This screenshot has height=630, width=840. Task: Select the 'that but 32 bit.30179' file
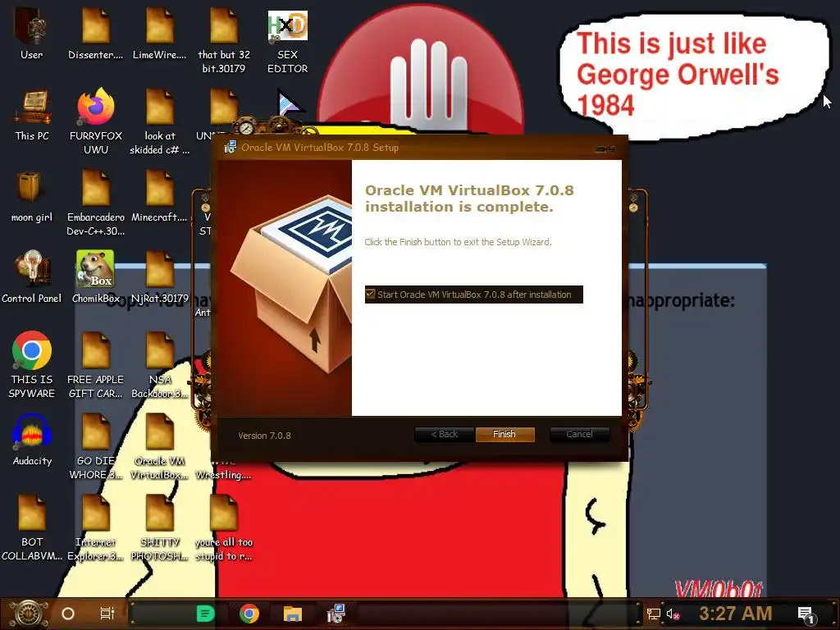(x=224, y=39)
